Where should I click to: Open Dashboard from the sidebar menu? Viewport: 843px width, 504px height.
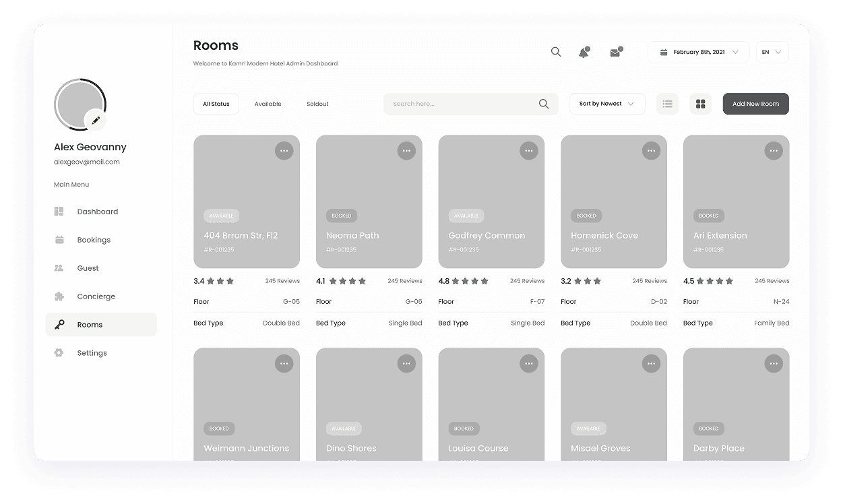97,212
